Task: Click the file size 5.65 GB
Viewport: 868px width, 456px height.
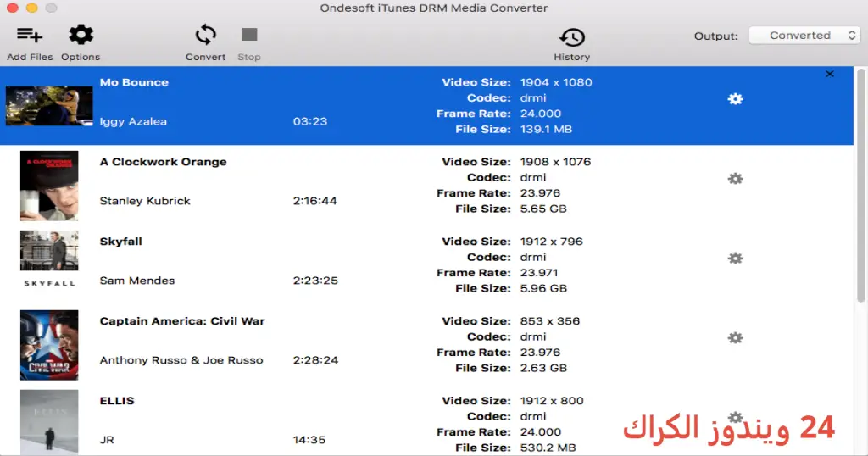Action: [x=543, y=209]
